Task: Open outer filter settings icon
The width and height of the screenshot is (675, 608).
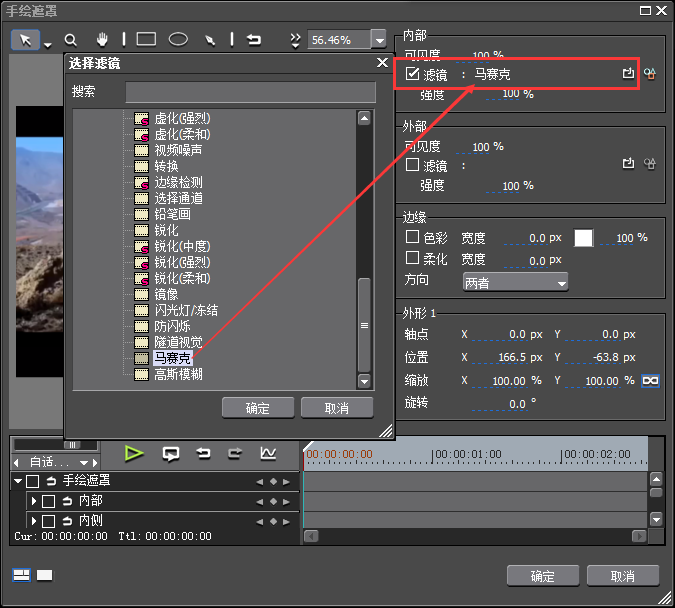Action: 650,164
